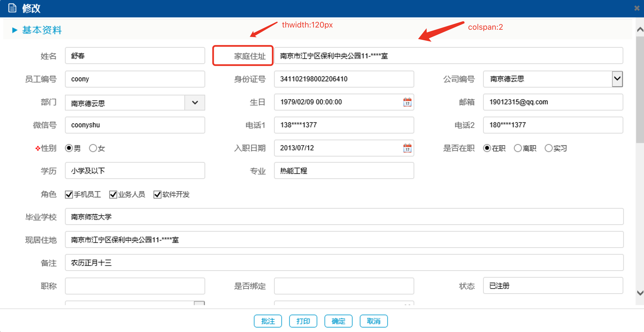This screenshot has height=332, width=644.
Task: Confirm changes with the 确定 button
Action: (x=338, y=321)
